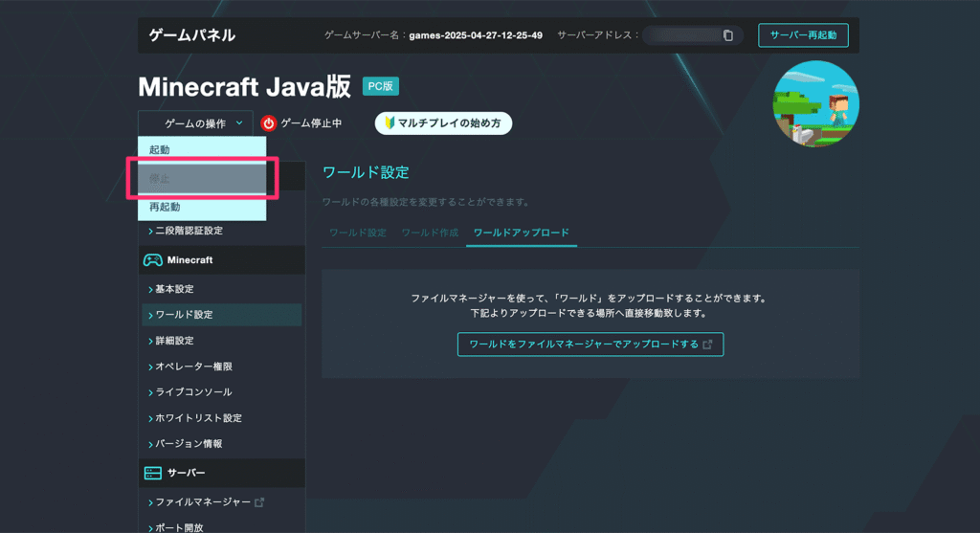Copy server address with clipboard icon
Screen dimensions: 980x533
tap(728, 35)
